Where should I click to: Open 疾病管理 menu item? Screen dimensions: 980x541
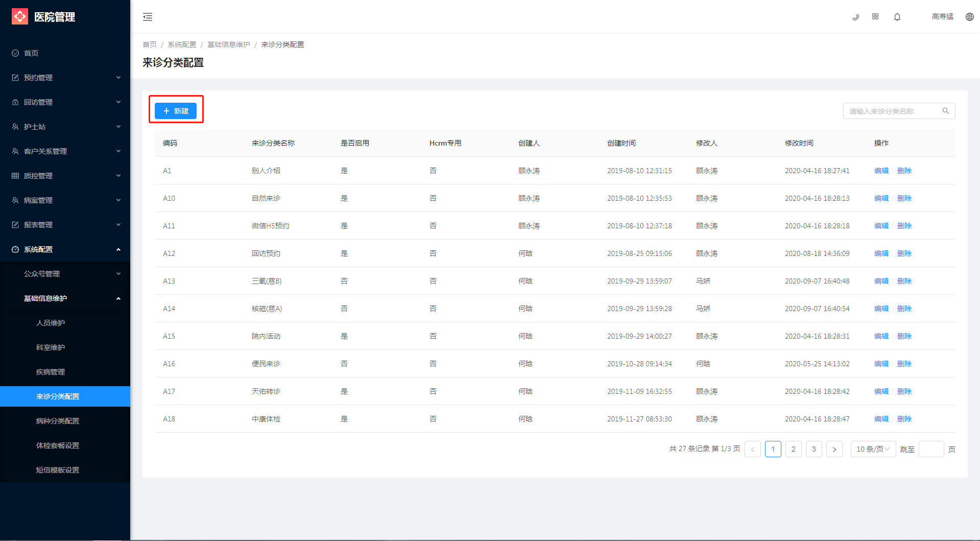pos(65,372)
